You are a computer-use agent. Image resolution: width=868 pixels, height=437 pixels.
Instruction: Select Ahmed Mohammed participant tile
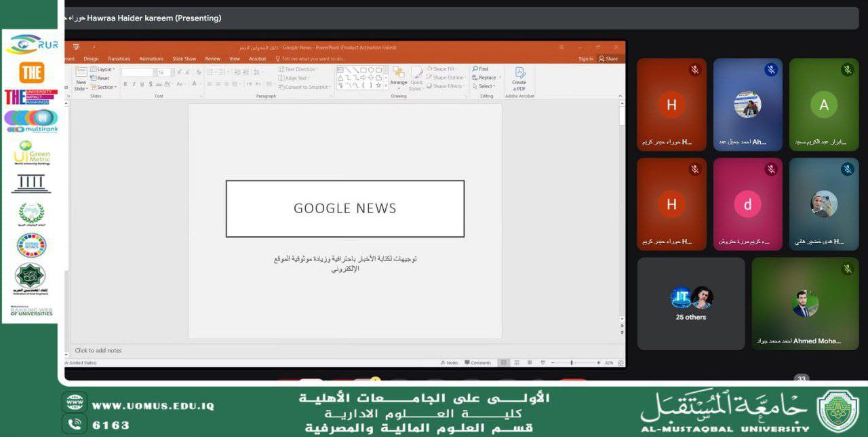805,303
